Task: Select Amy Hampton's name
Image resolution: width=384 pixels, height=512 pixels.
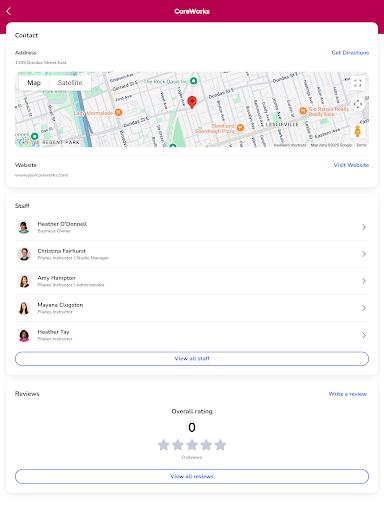Action: (x=56, y=278)
